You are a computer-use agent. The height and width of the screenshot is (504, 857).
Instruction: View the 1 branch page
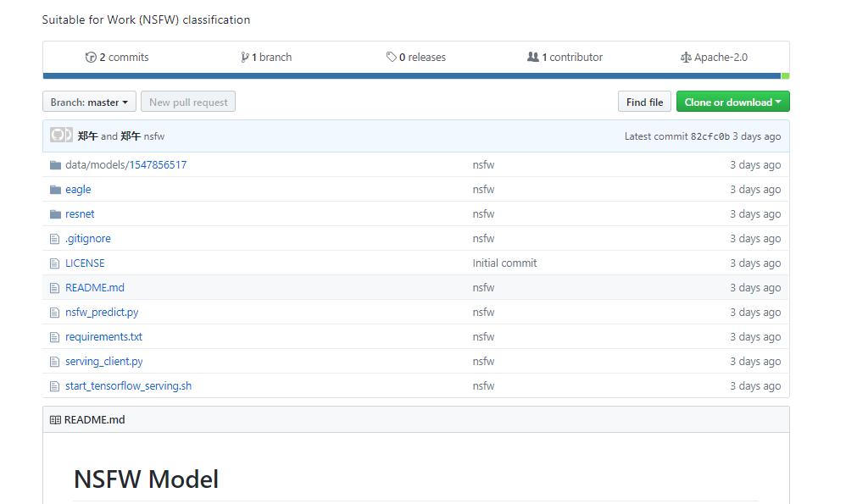tap(266, 58)
